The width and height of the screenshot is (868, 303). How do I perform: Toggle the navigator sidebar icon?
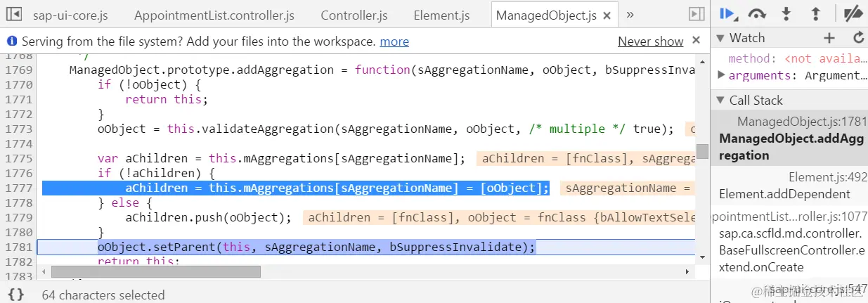point(14,14)
